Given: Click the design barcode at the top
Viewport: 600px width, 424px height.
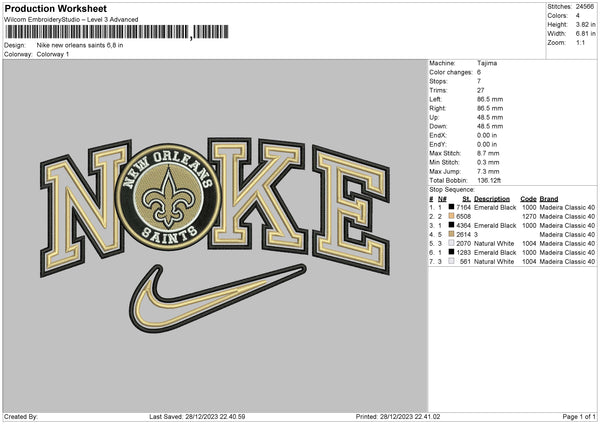Looking at the screenshot, I should (x=117, y=32).
